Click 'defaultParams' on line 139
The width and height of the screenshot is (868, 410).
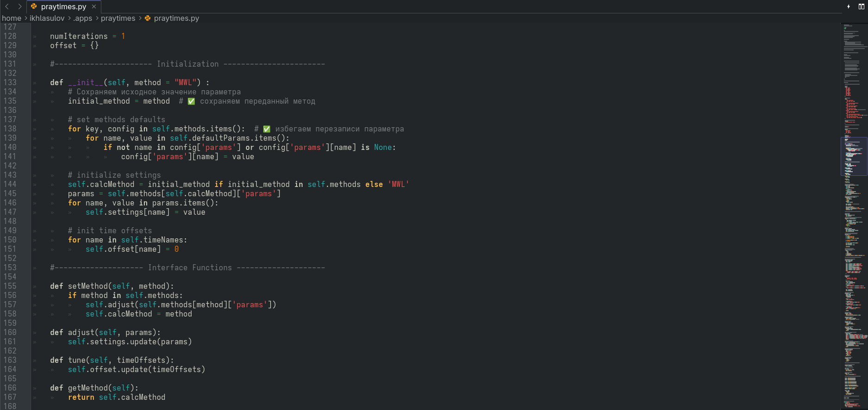221,138
